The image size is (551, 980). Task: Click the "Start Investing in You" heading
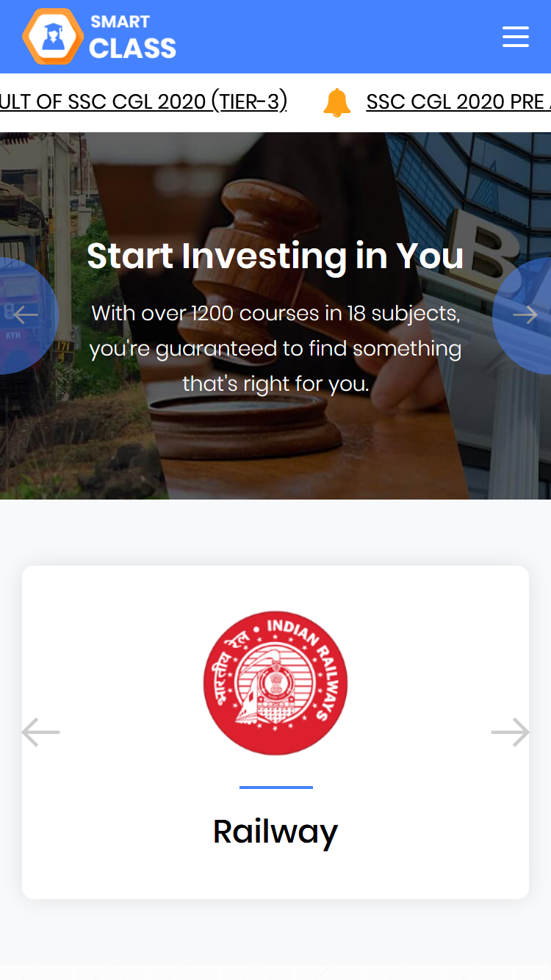point(275,256)
